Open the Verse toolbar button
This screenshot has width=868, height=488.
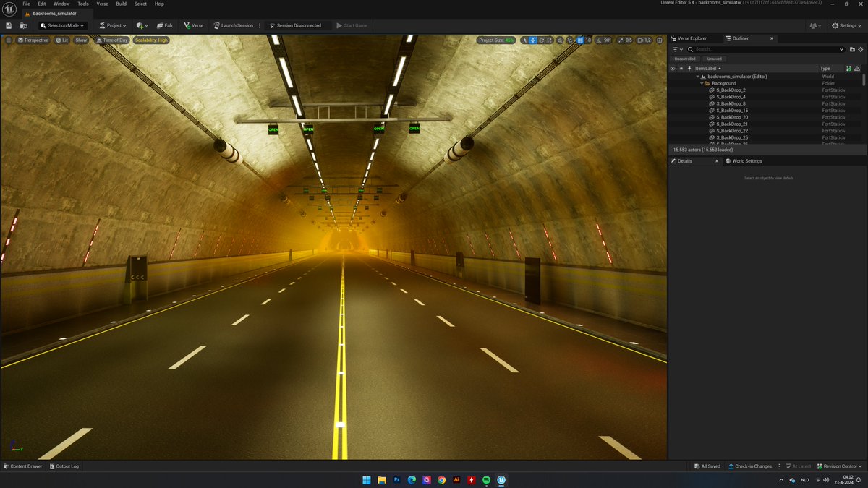[193, 25]
